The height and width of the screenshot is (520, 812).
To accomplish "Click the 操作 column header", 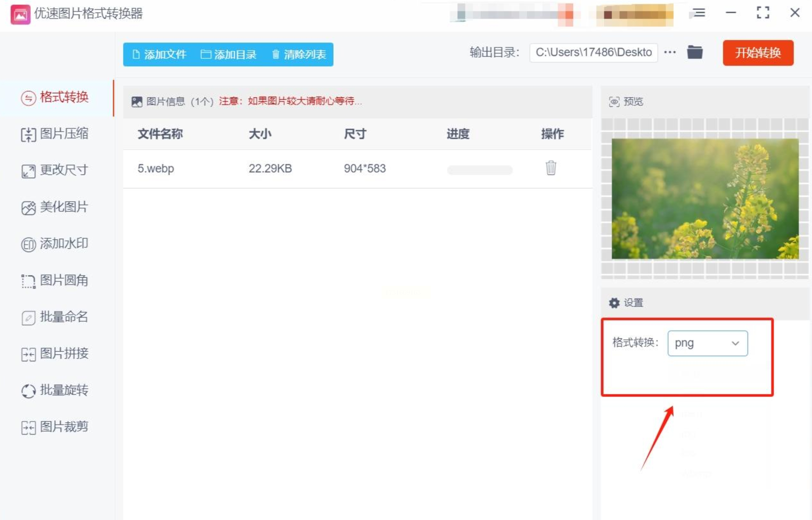I will [552, 134].
